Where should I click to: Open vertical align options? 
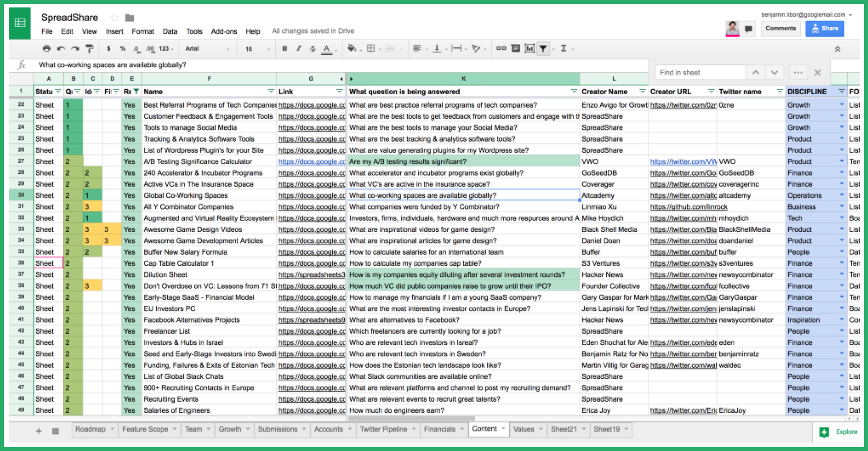click(437, 49)
